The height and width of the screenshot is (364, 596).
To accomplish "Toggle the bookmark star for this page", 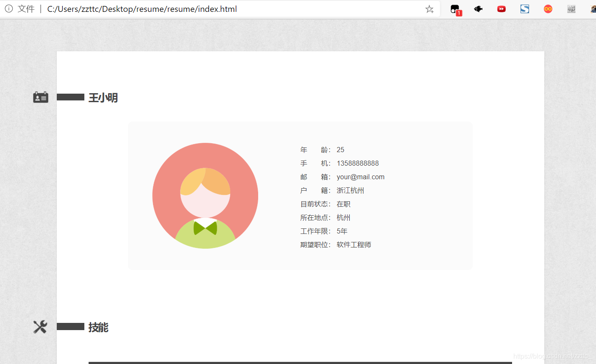I will 429,8.
